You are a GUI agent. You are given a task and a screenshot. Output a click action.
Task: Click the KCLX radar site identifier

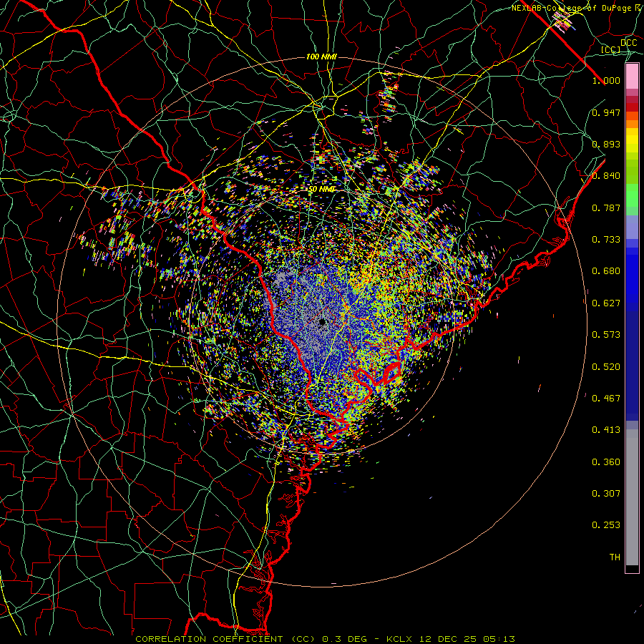400,639
